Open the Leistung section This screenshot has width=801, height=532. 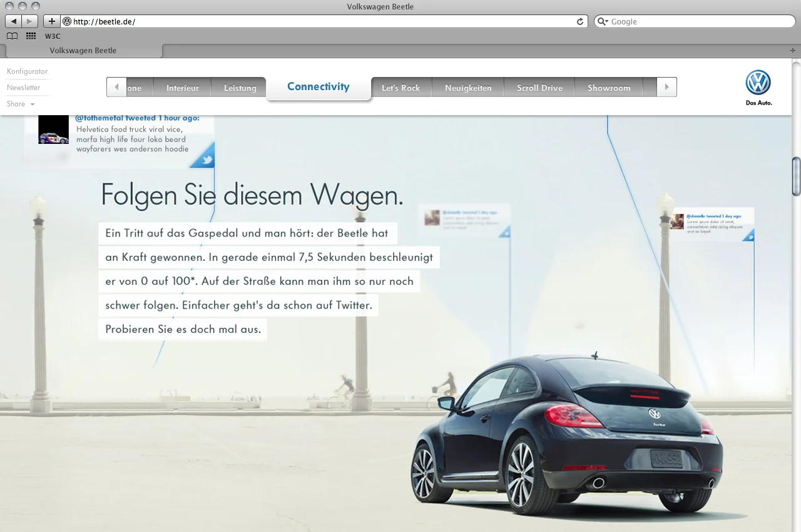click(x=240, y=88)
